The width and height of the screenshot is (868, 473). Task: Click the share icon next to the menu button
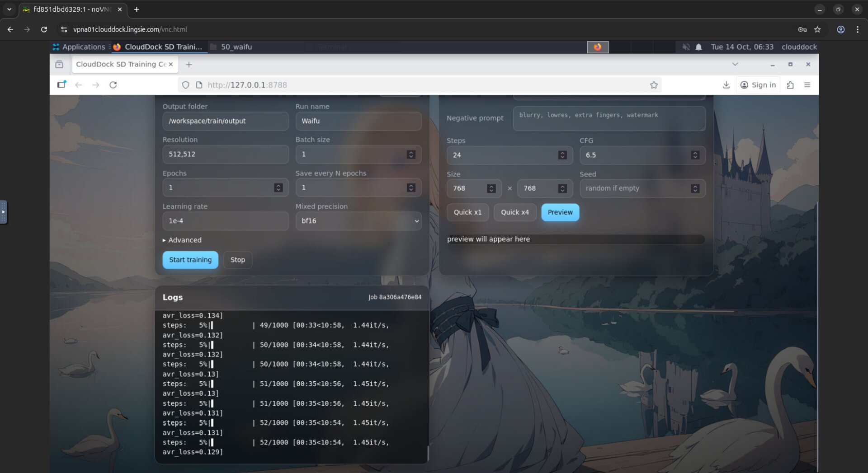click(x=791, y=84)
